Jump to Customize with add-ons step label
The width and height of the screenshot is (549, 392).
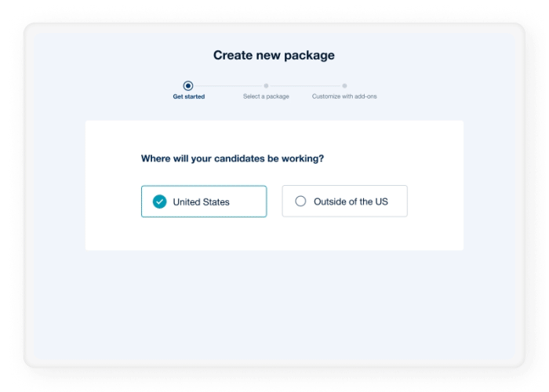[x=344, y=96]
